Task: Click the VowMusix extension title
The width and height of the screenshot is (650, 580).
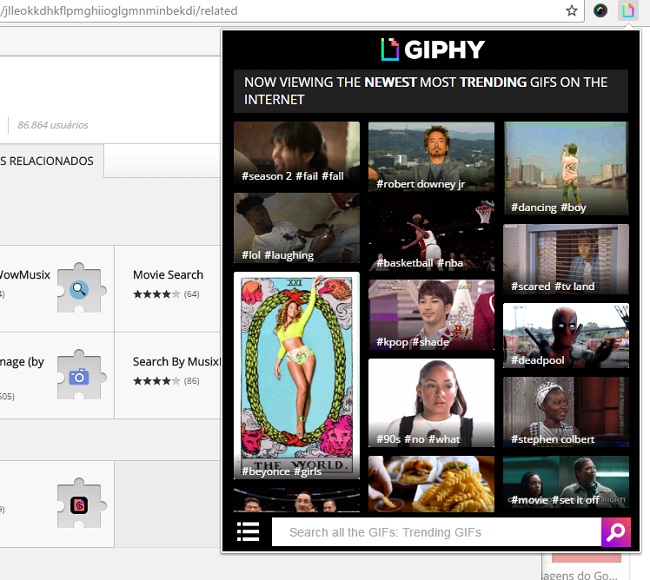Action: click(25, 275)
